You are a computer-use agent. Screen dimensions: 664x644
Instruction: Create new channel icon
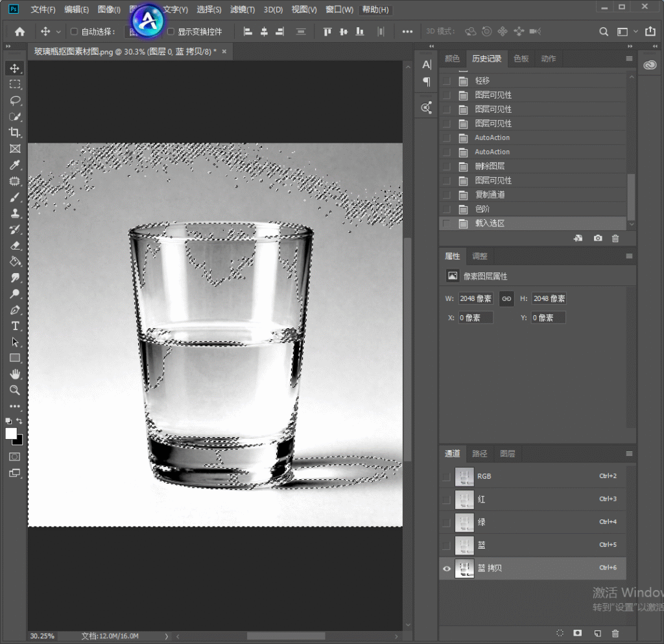[x=597, y=633]
